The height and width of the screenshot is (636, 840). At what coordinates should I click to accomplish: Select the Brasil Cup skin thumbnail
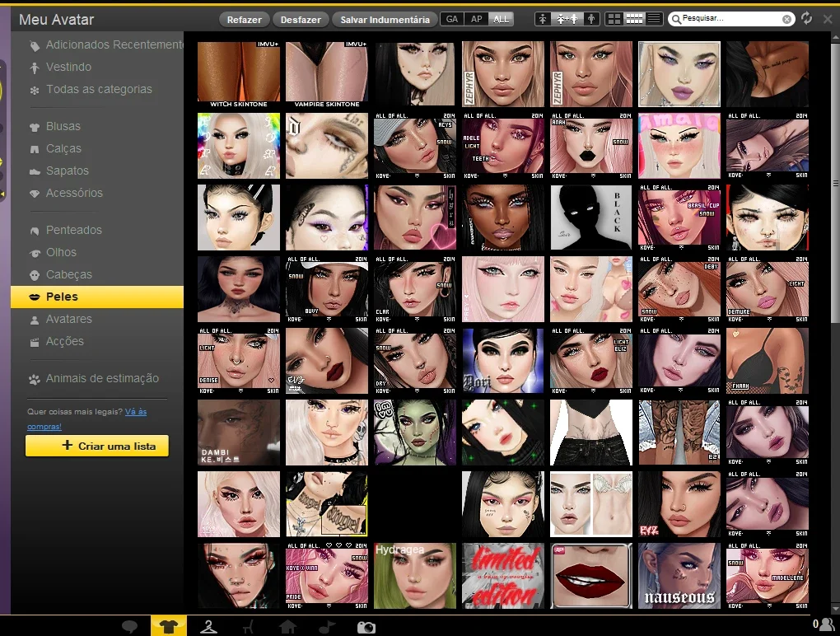point(679,217)
